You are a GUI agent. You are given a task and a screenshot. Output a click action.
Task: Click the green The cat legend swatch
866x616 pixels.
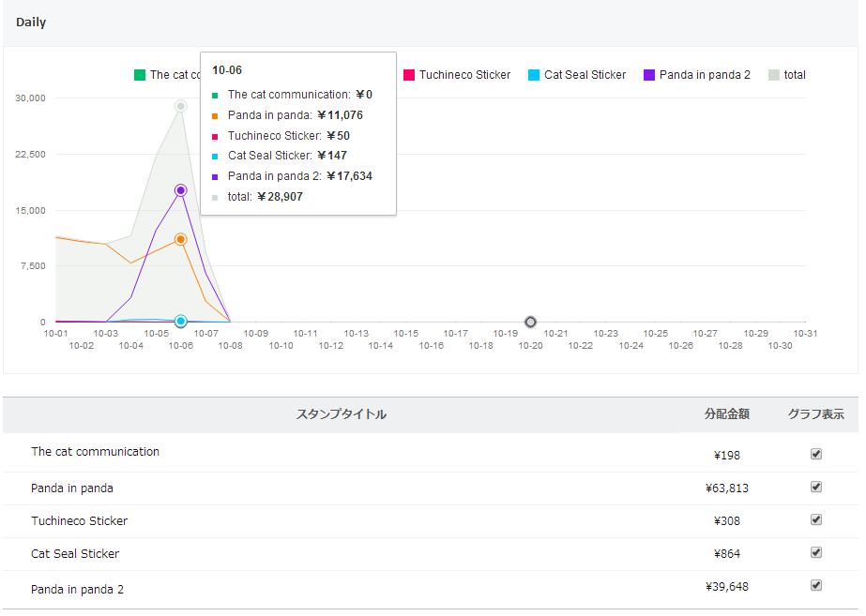click(x=140, y=75)
